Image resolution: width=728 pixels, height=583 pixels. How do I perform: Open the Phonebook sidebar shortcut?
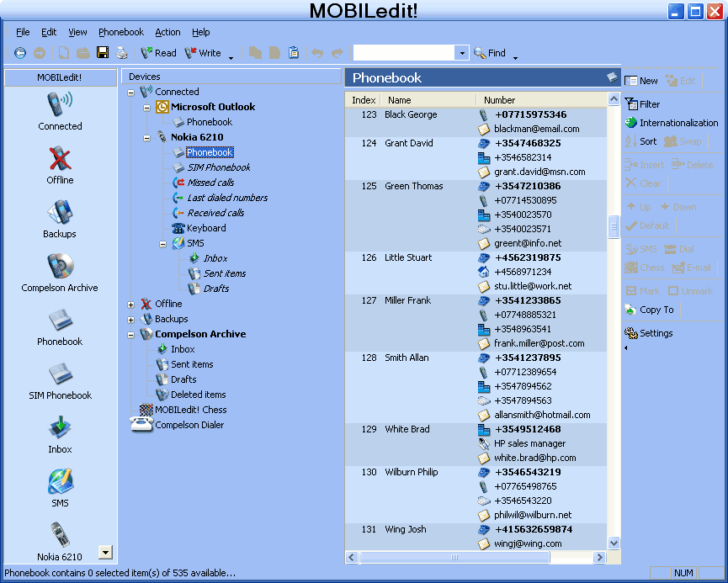pyautogui.click(x=60, y=326)
